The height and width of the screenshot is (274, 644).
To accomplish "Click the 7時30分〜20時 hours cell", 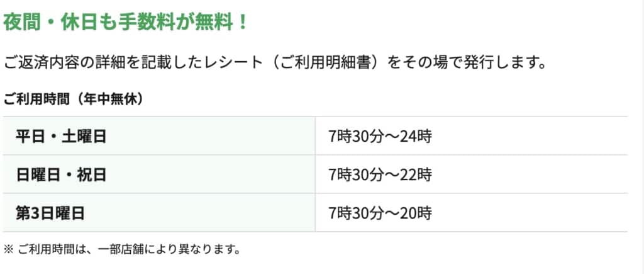I will 472,213.
